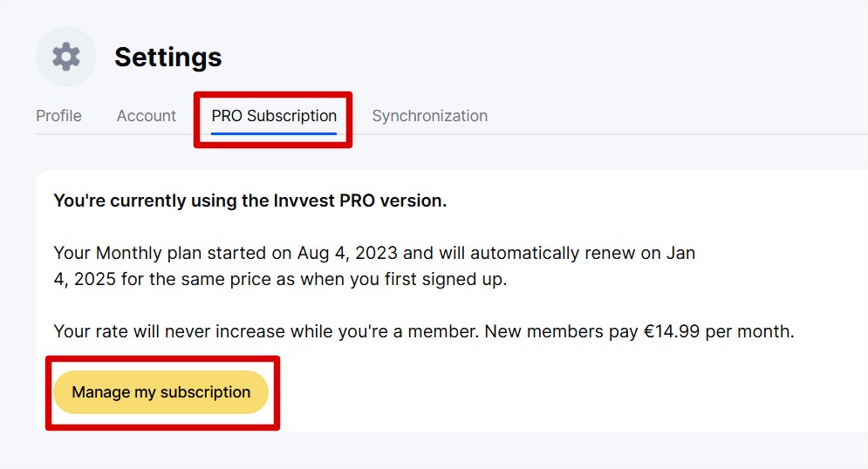Image resolution: width=868 pixels, height=469 pixels.
Task: Click the blue underline beneath PRO Subscription
Action: coord(274,133)
